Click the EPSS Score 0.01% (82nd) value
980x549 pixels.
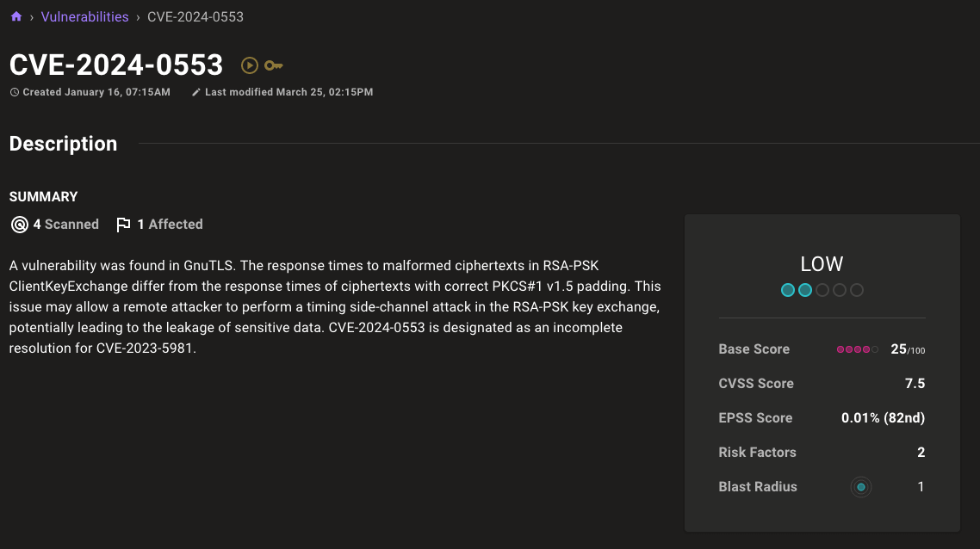pyautogui.click(x=883, y=418)
